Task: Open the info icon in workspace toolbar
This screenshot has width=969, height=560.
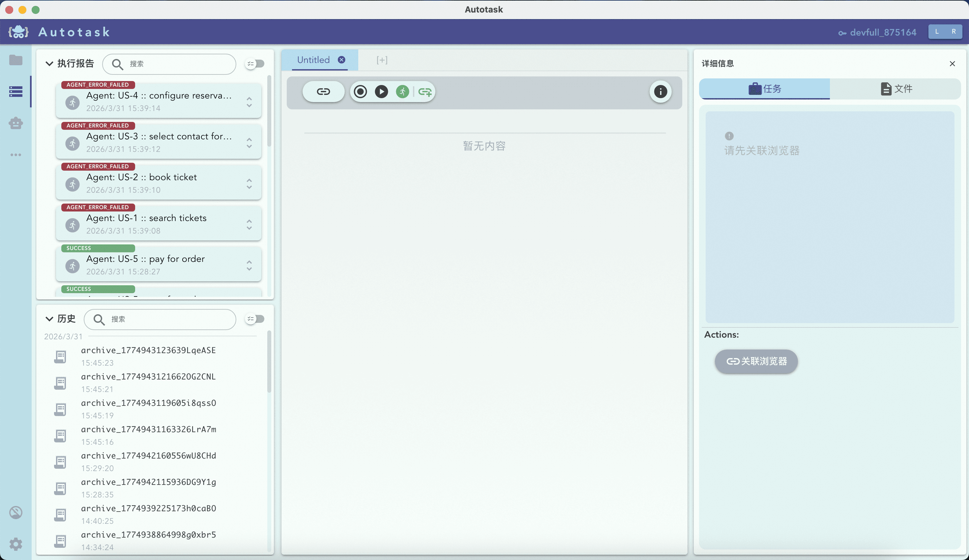Action: coord(660,92)
